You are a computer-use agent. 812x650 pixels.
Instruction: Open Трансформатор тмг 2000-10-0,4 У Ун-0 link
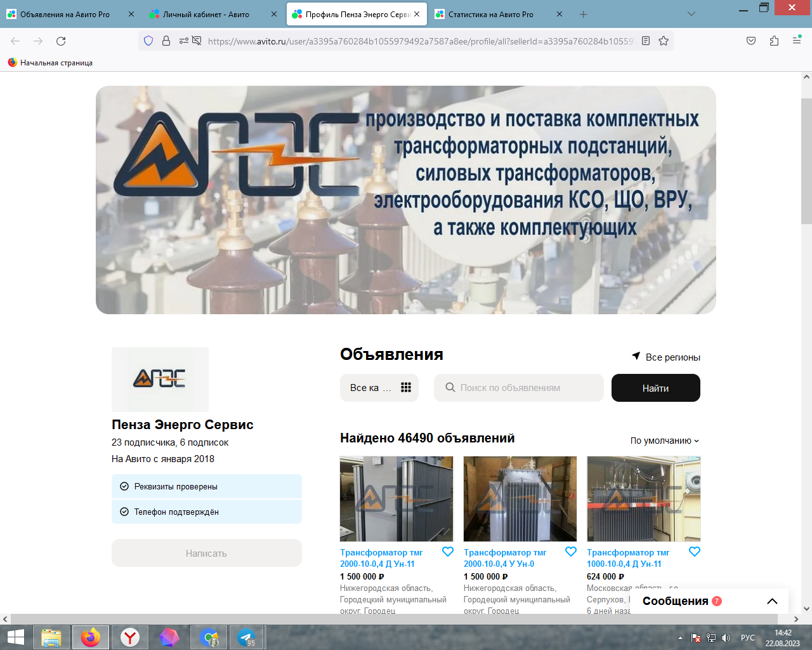[x=505, y=558]
